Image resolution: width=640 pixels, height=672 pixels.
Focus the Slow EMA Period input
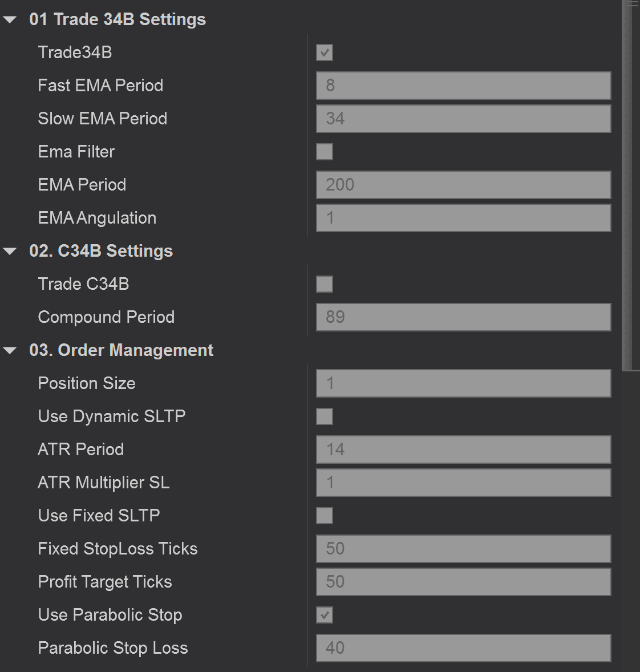[463, 119]
